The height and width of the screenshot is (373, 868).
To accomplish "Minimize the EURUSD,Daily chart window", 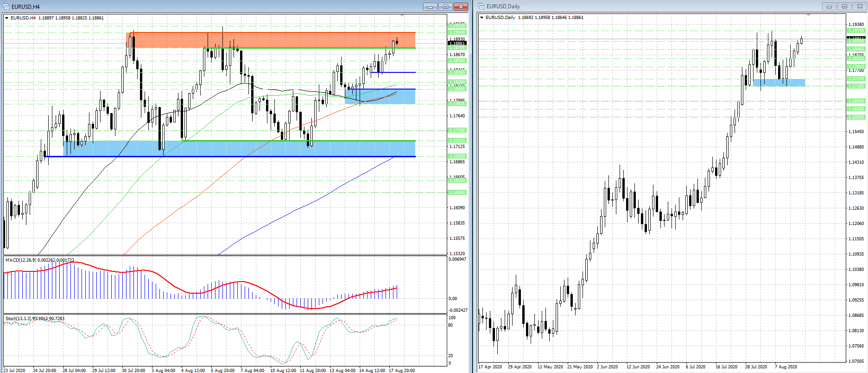I will coord(829,6).
